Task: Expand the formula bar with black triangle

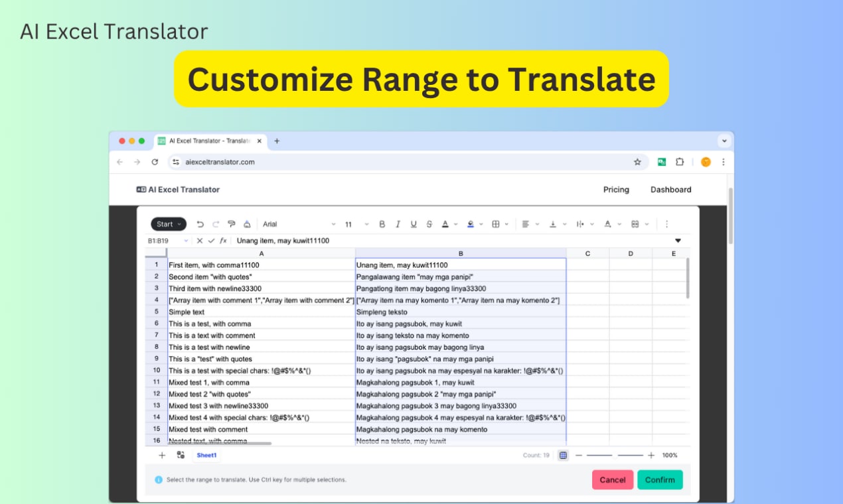Action: point(678,241)
